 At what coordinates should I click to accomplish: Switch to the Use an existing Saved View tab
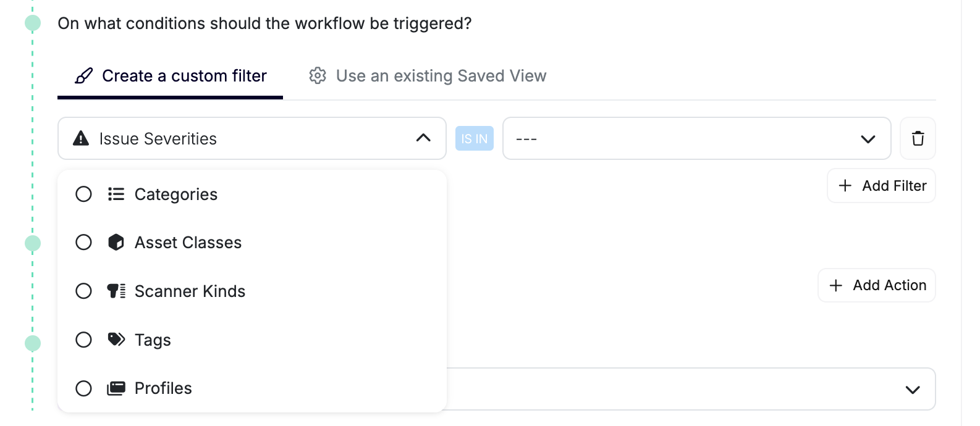[441, 75]
